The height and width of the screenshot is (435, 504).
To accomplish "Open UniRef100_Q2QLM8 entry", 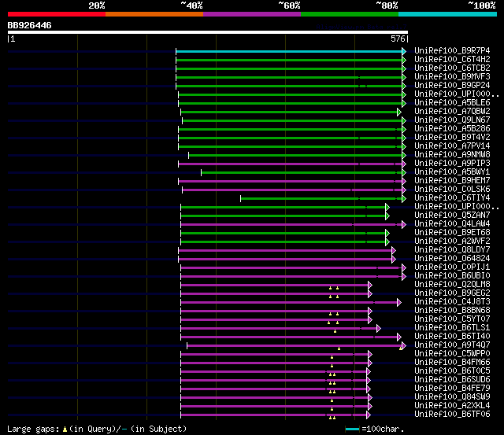I will click(x=452, y=285).
